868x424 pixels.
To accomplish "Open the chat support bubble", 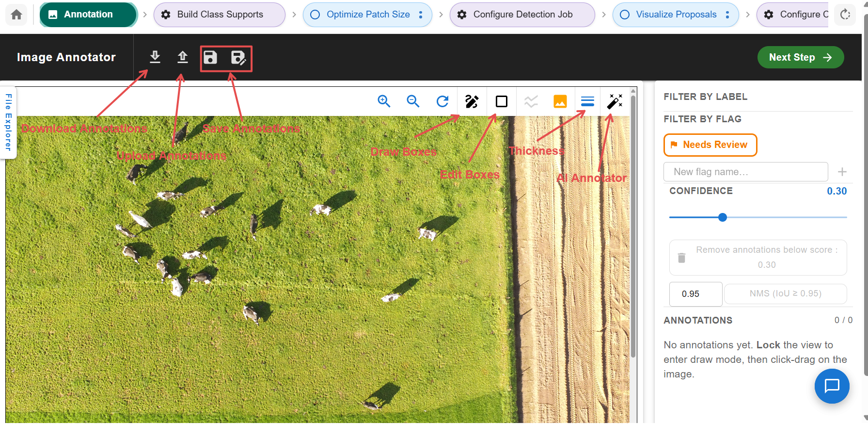I will coord(832,386).
